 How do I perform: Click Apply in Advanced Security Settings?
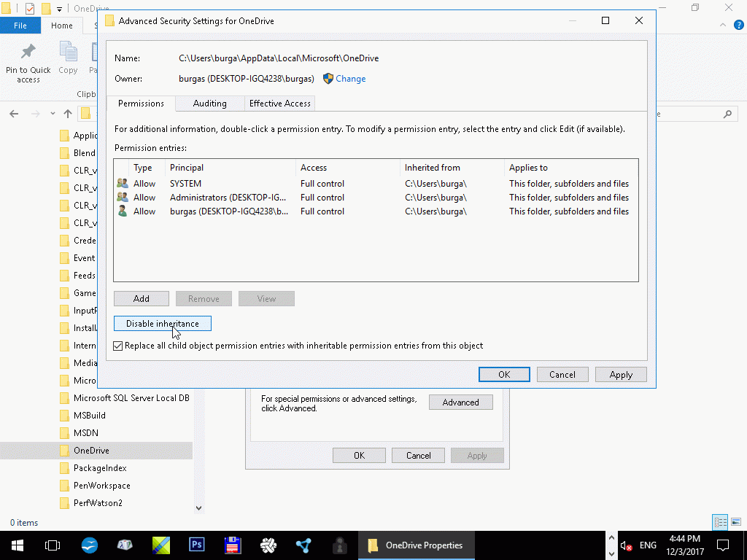click(x=621, y=375)
